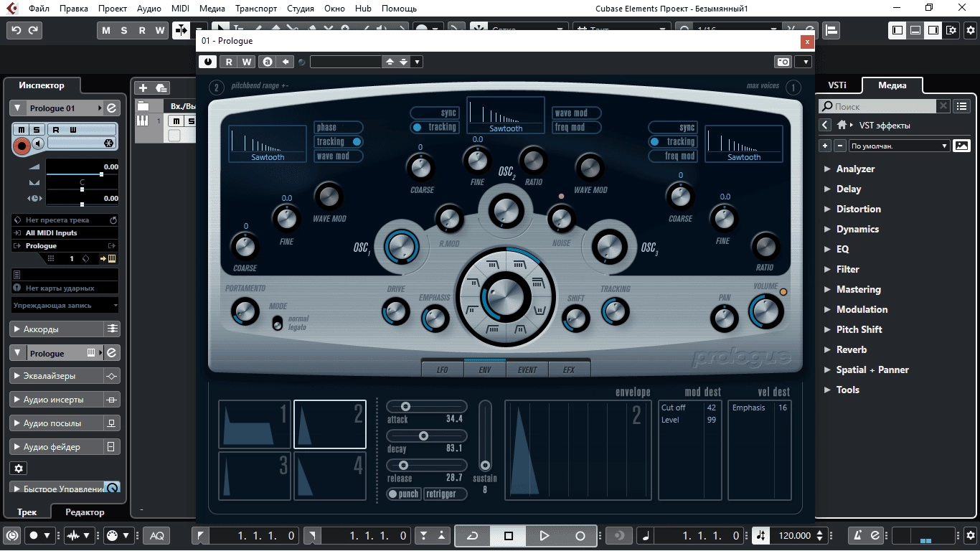Screen dimensions: 980x551
Task: Toggle envelope retrigger button
Action: tap(445, 494)
